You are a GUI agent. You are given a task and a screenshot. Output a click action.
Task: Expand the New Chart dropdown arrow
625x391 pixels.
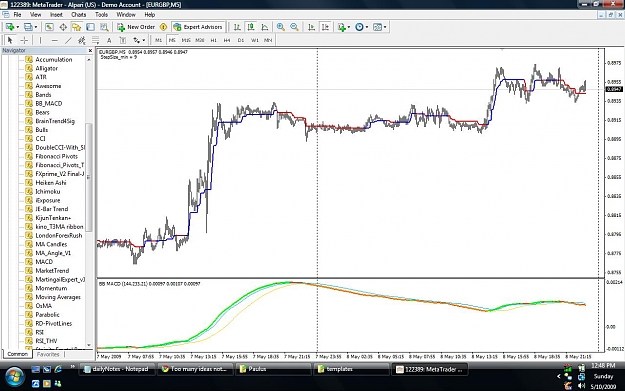tap(18, 27)
